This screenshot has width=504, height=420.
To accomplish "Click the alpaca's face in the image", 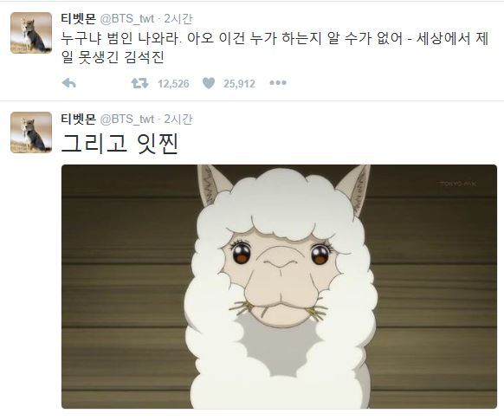I will [280, 273].
